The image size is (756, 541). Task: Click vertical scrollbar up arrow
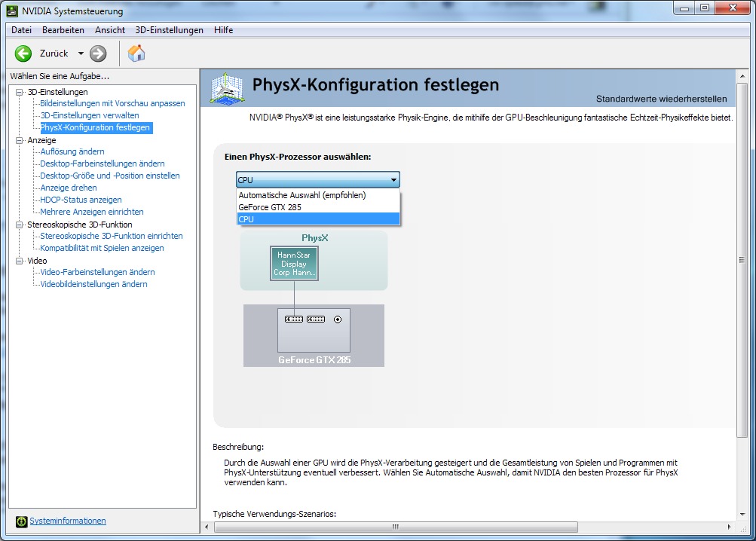[742, 76]
